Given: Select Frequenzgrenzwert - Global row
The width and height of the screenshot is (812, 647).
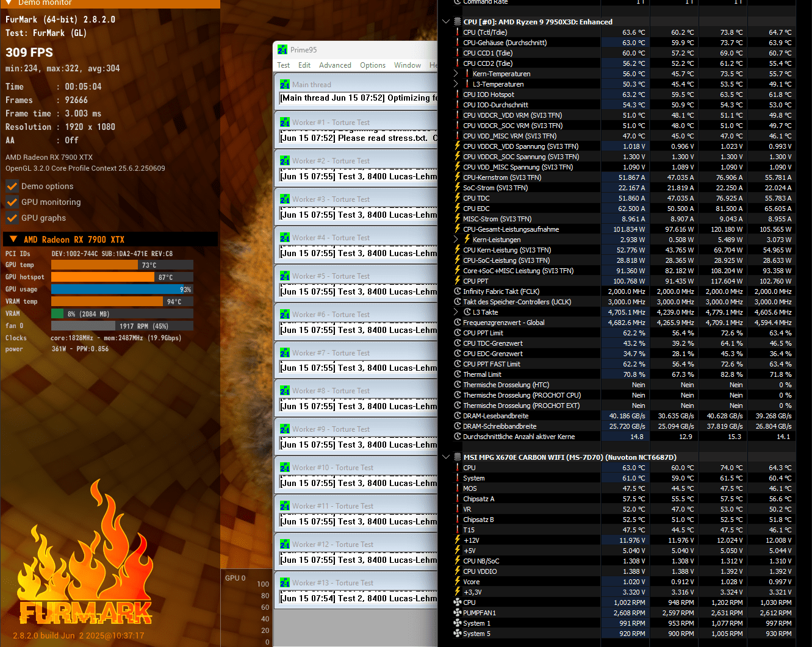Looking at the screenshot, I should coord(623,323).
